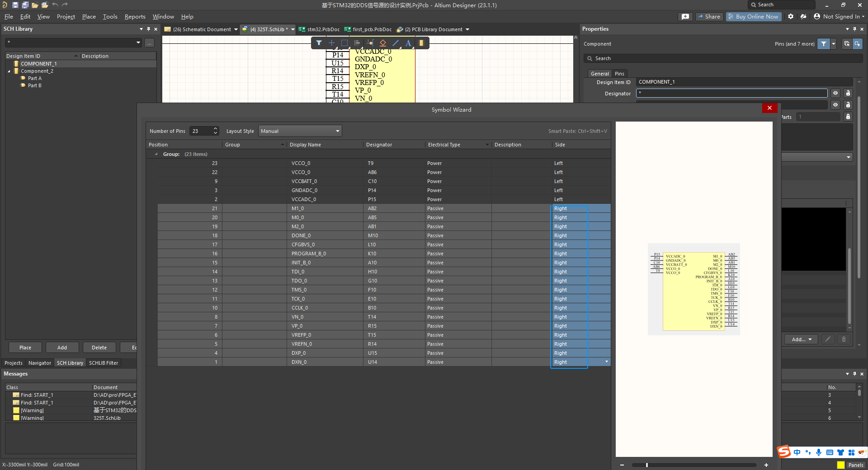Click the trash delete icon beside Add

844,339
